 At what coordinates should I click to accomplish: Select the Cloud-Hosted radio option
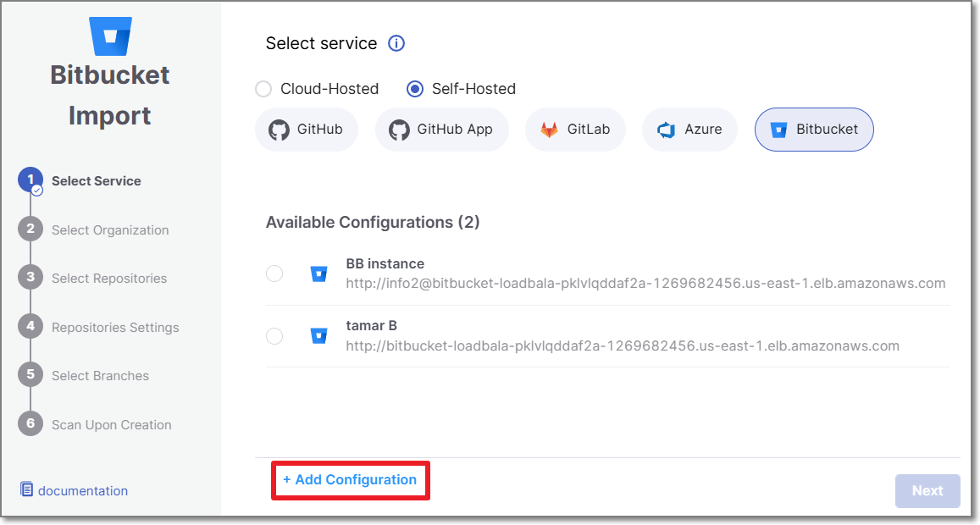263,89
